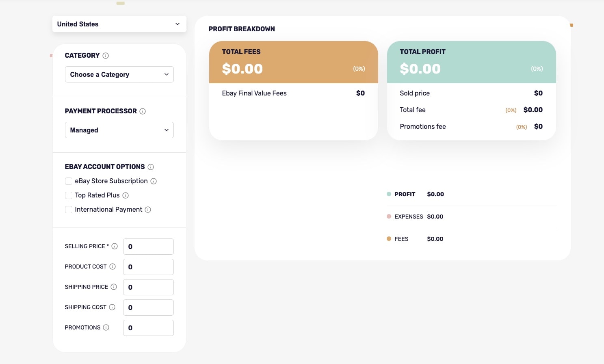The height and width of the screenshot is (364, 604).
Task: Open the Managed payment processor dropdown
Action: coord(119,130)
